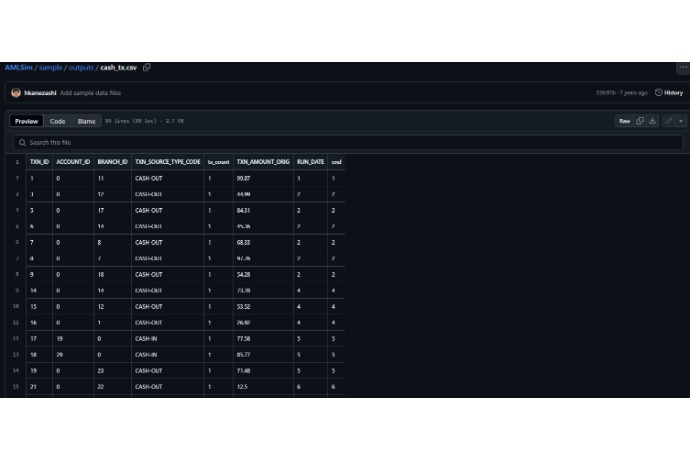Download the raw cash_tx.csv file
The image size is (690, 460).
653,121
